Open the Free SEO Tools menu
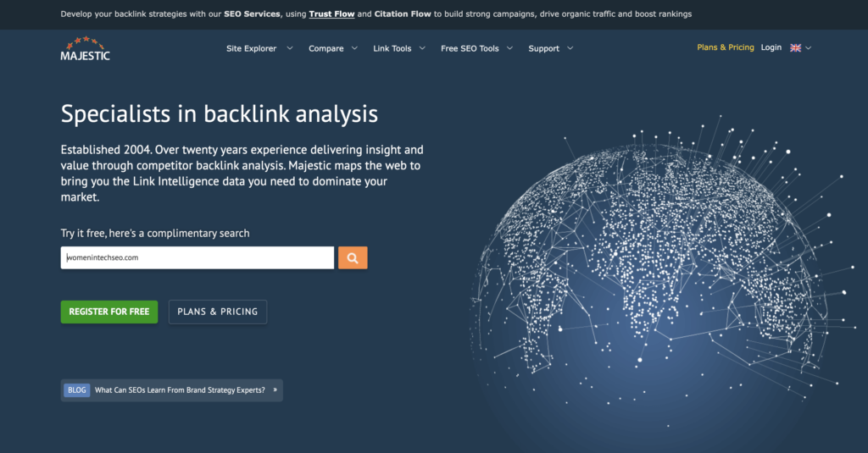This screenshot has width=868, height=453. coord(470,48)
